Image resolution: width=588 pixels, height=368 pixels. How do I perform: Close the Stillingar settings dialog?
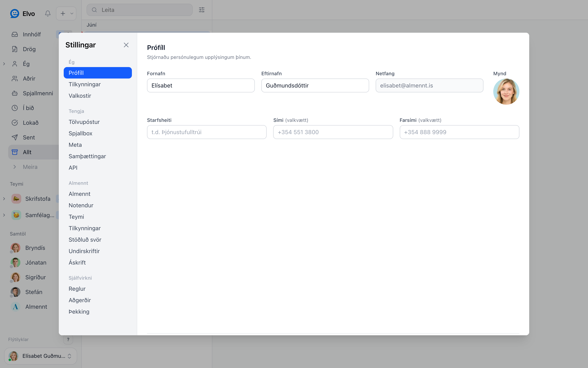(126, 45)
